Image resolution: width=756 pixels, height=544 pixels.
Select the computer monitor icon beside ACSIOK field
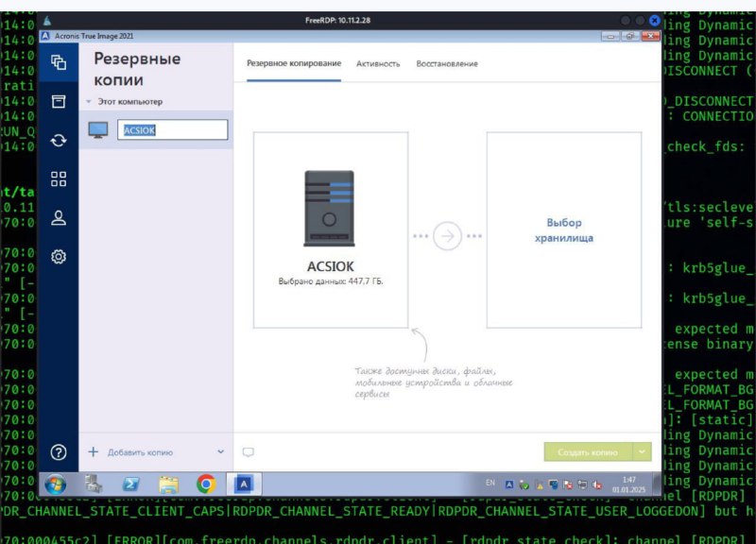(x=98, y=130)
